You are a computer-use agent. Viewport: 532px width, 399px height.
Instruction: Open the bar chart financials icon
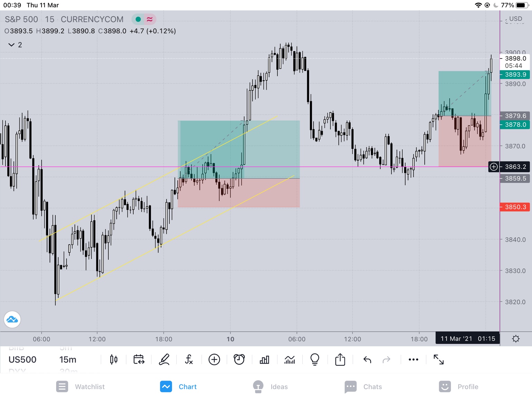pyautogui.click(x=264, y=360)
